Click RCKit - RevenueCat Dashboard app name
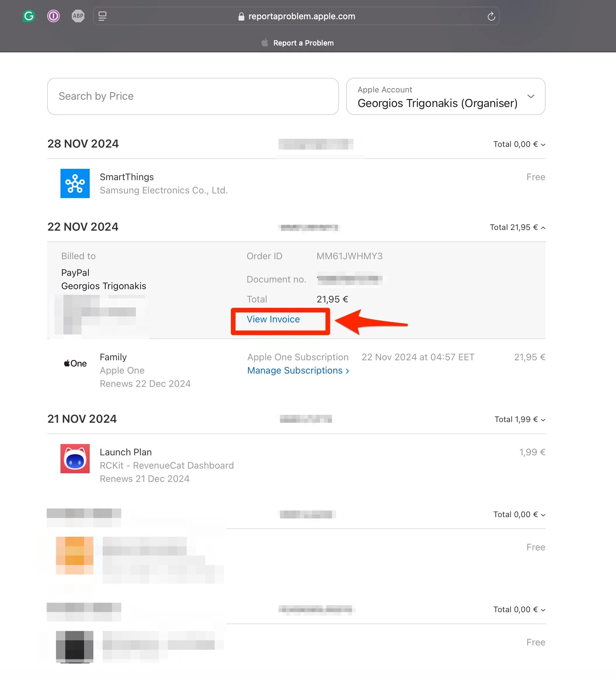The height and width of the screenshot is (678, 616). click(x=167, y=465)
